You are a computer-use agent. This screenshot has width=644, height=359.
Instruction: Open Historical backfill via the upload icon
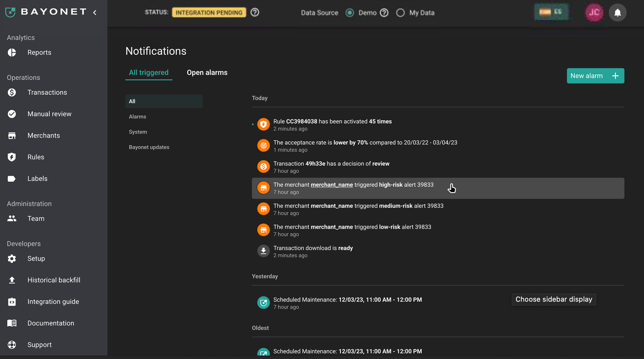point(12,280)
